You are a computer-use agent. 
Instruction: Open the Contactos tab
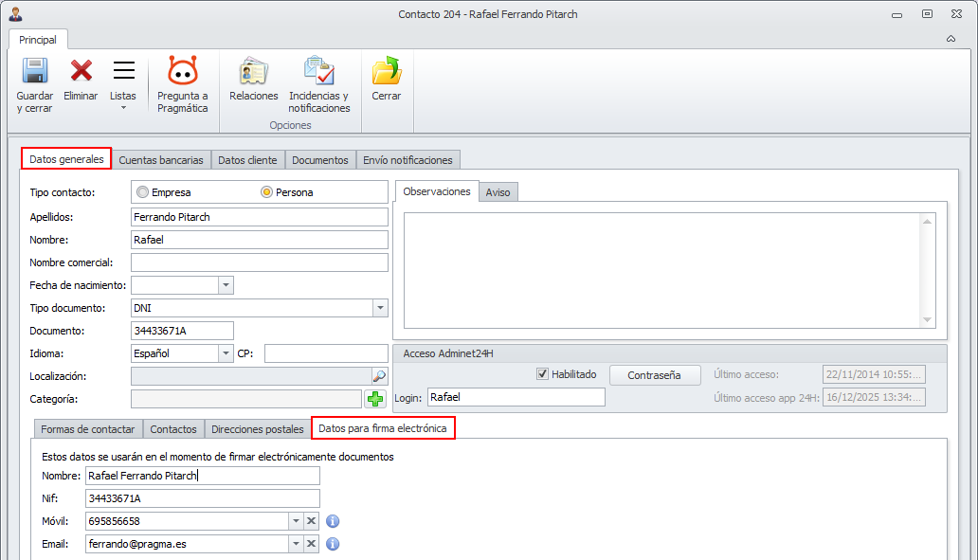(173, 429)
